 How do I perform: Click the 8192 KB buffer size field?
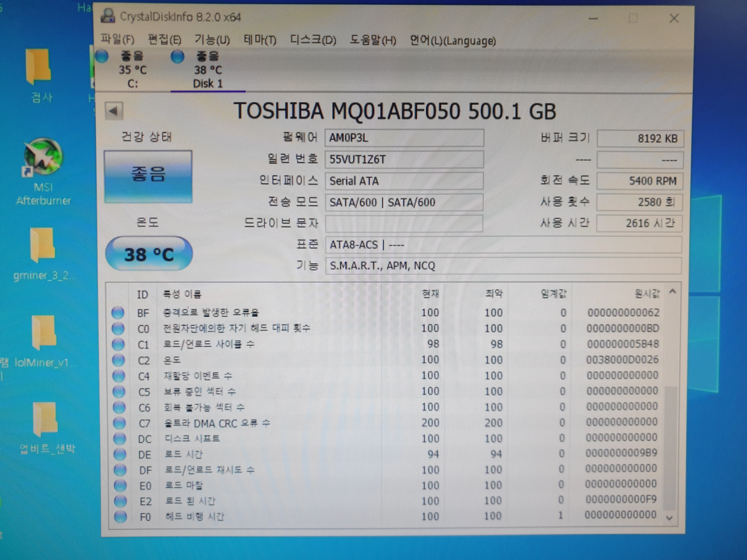point(640,139)
